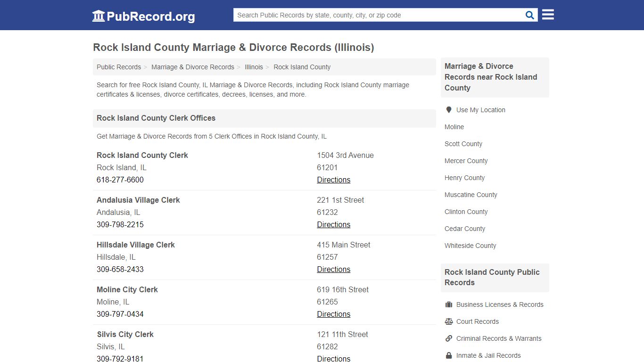Viewport: 644px width, 362px height.
Task: Open Clinton County records
Action: [466, 212]
